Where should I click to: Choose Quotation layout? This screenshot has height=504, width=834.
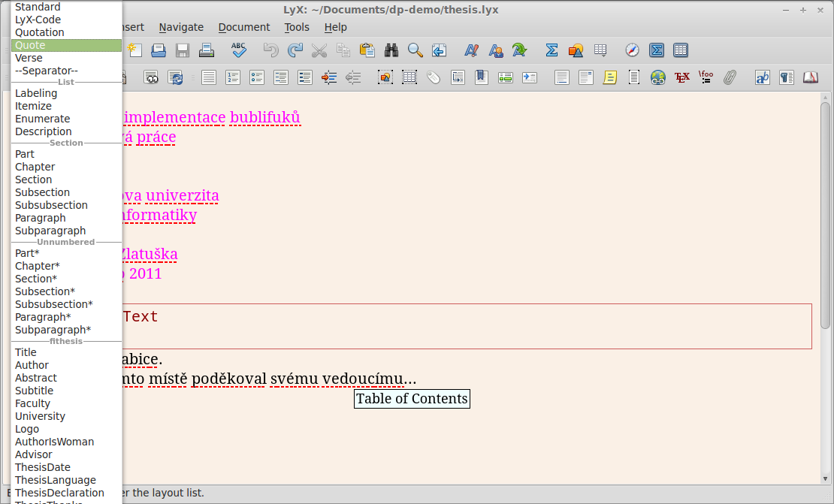click(66, 32)
